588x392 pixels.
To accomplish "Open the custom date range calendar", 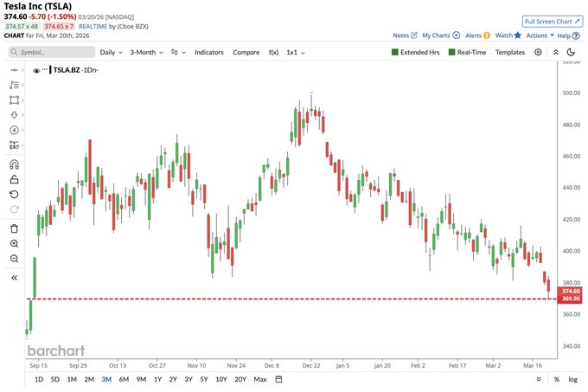I will point(278,379).
